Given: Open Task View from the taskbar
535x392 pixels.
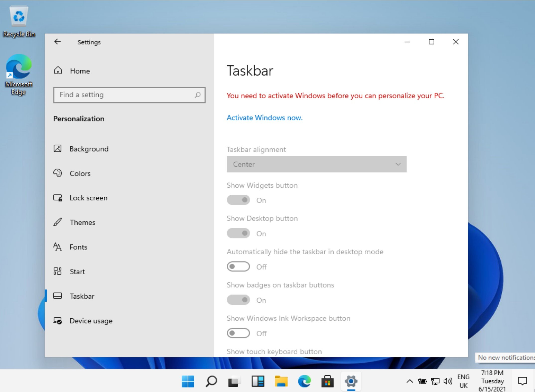Looking at the screenshot, I should (x=234, y=381).
